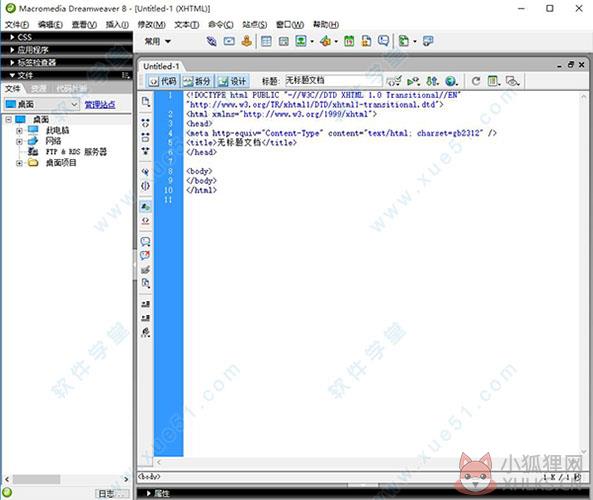Click the Outdent Code icon
The width and height of the screenshot is (593, 500).
pos(145,318)
